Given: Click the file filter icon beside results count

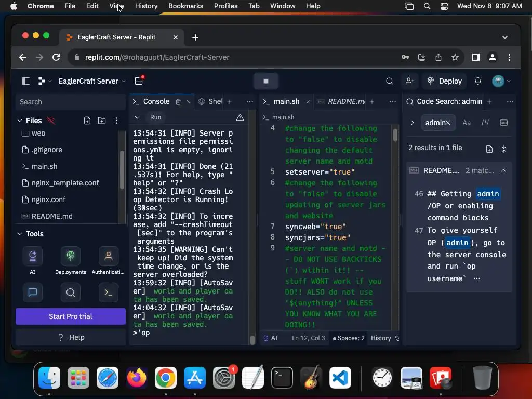Looking at the screenshot, I should (x=489, y=149).
